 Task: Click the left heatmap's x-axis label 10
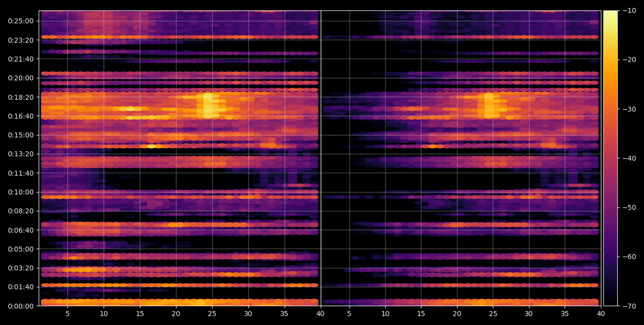pos(104,314)
